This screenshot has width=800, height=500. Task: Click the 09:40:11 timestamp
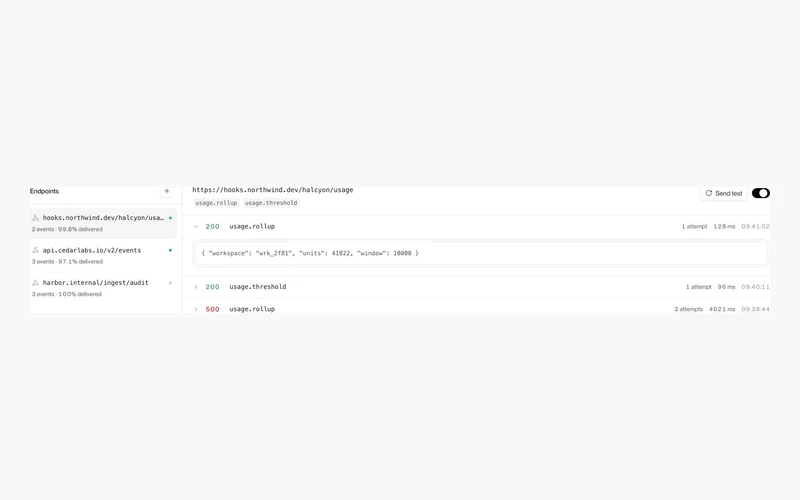tap(756, 287)
